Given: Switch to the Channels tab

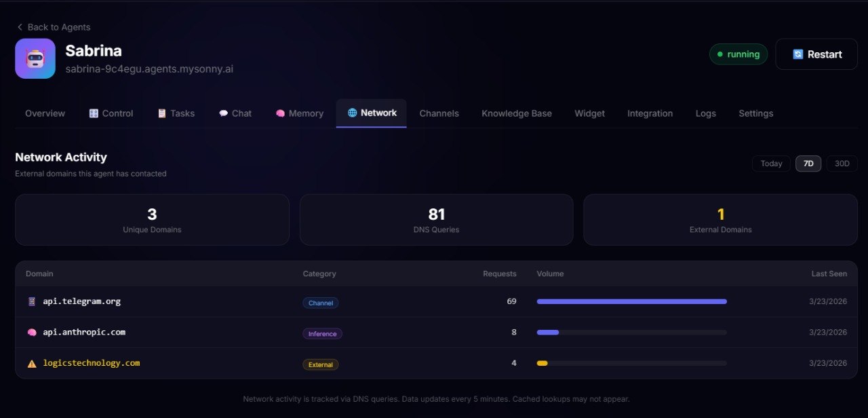Looking at the screenshot, I should coord(439,113).
